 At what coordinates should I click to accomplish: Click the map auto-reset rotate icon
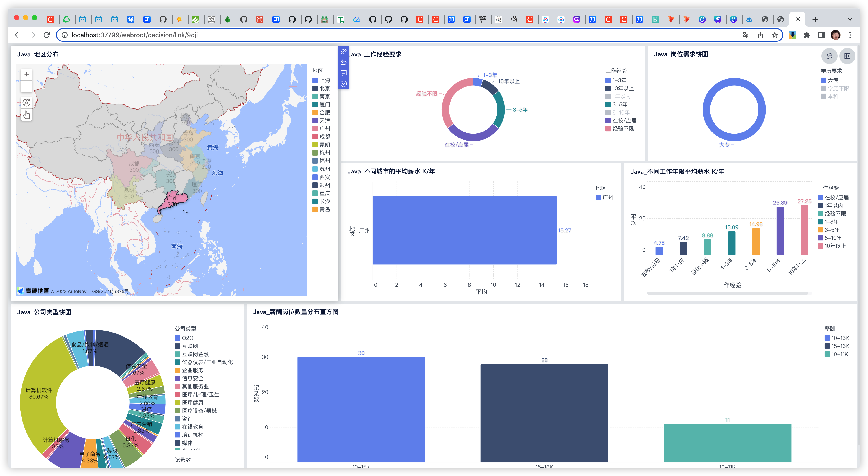pyautogui.click(x=26, y=102)
